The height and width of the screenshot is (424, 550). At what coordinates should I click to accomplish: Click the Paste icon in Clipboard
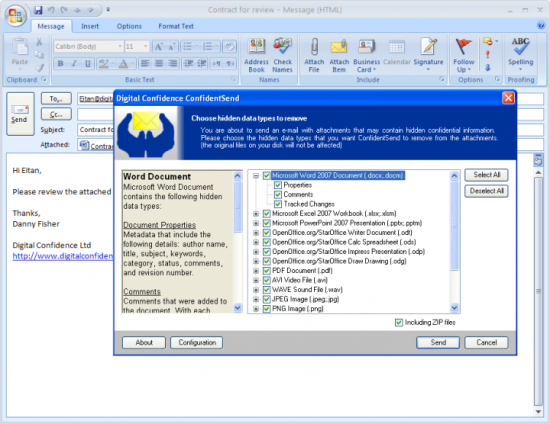[20, 47]
